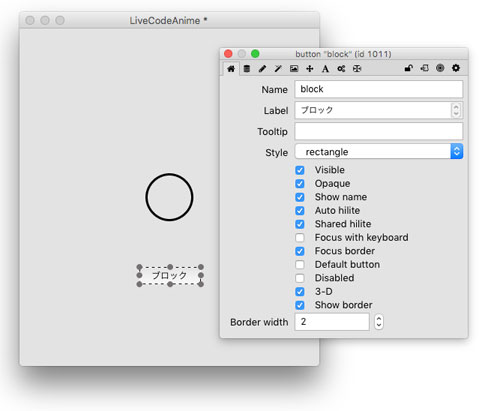Open the Advanced gears icon tab
The height and width of the screenshot is (411, 485).
tap(341, 69)
